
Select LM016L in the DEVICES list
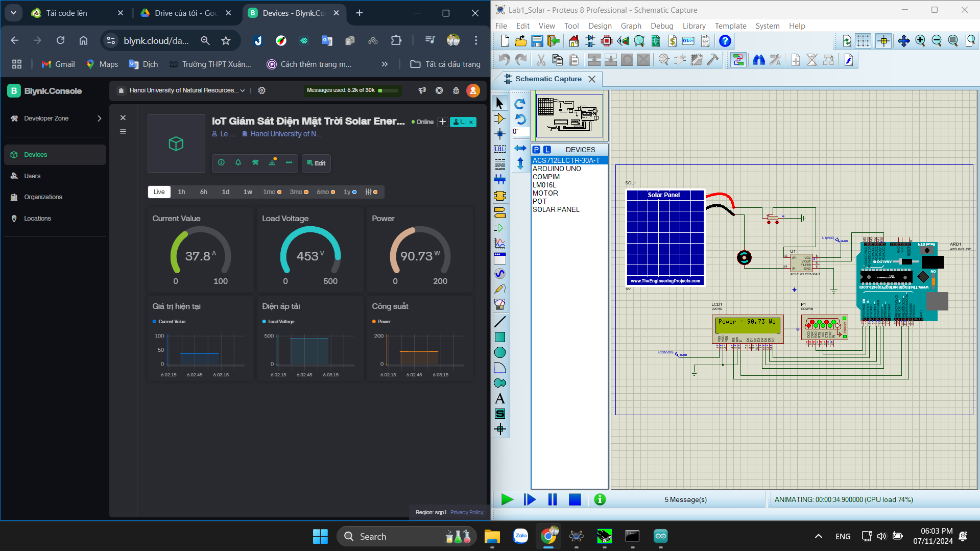[544, 185]
